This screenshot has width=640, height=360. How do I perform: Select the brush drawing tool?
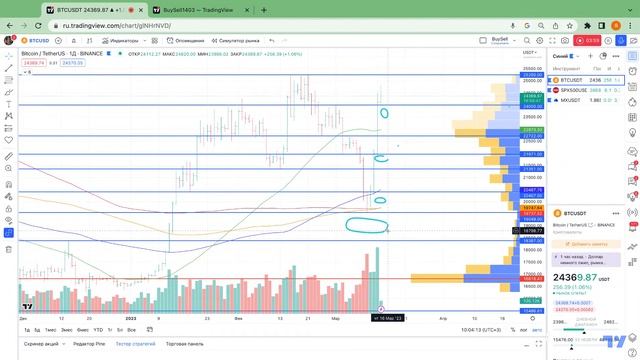tap(9, 92)
